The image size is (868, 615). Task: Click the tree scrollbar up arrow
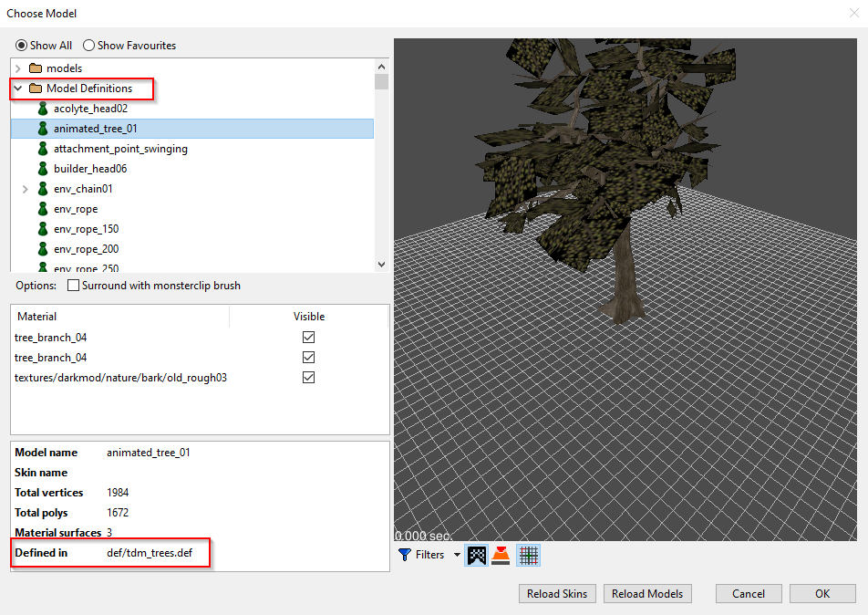pyautogui.click(x=381, y=67)
